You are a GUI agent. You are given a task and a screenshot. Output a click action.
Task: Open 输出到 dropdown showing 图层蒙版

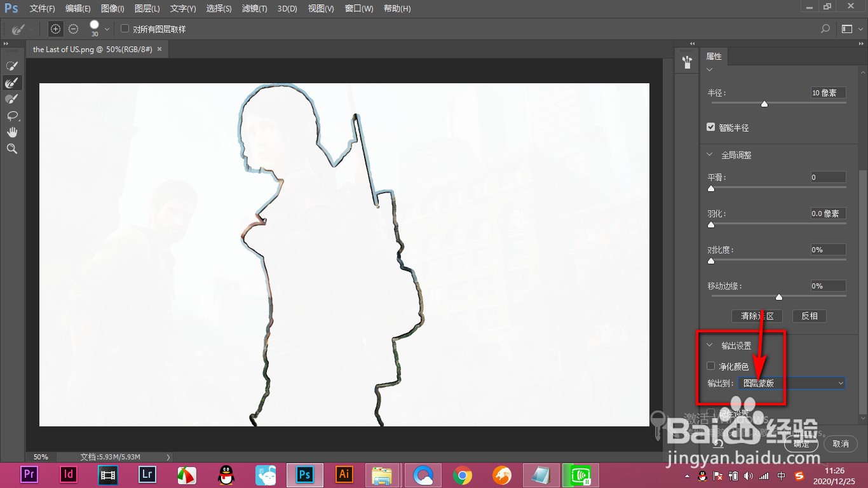tap(792, 383)
